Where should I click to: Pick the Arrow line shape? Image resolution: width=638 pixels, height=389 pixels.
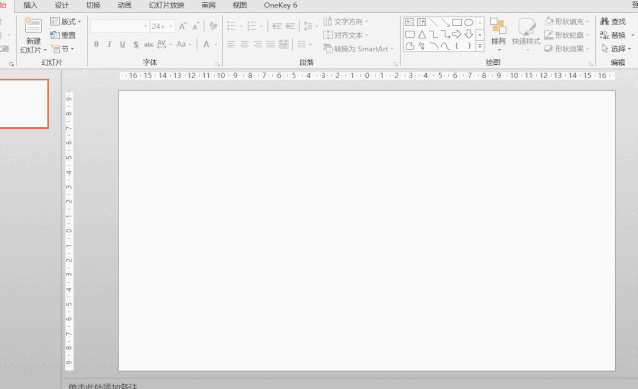445,22
